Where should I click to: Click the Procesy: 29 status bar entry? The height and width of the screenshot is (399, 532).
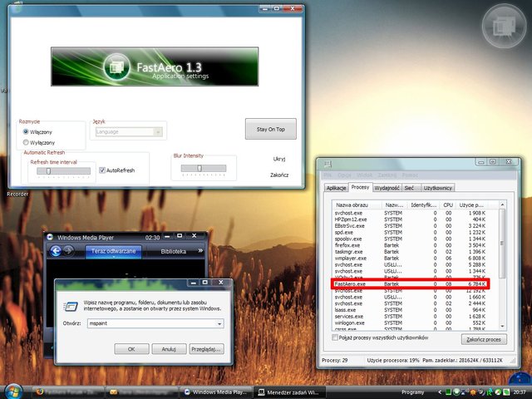coord(335,360)
